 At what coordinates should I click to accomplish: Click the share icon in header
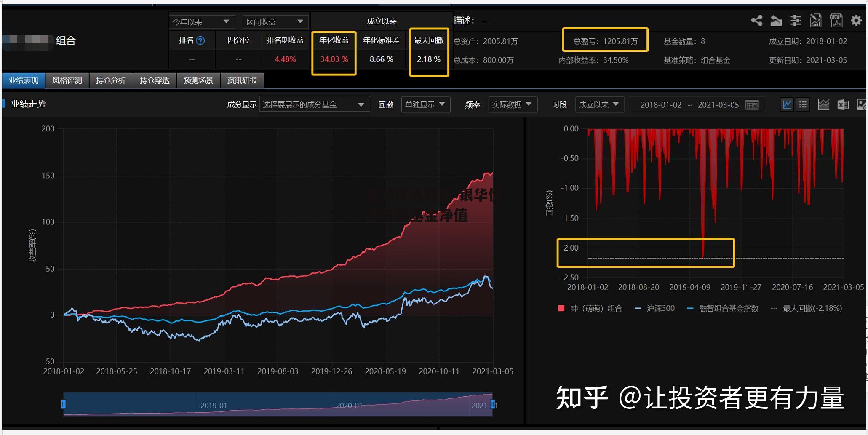(756, 20)
